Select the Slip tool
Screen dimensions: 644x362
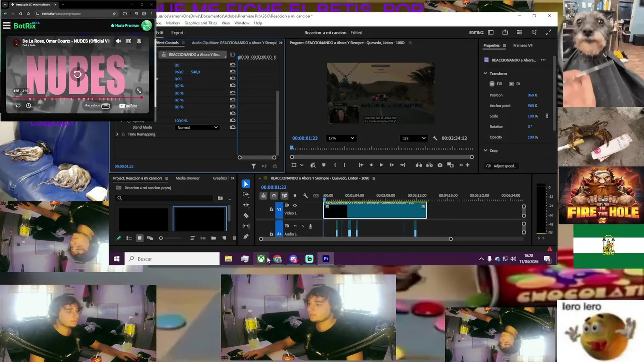point(246,226)
